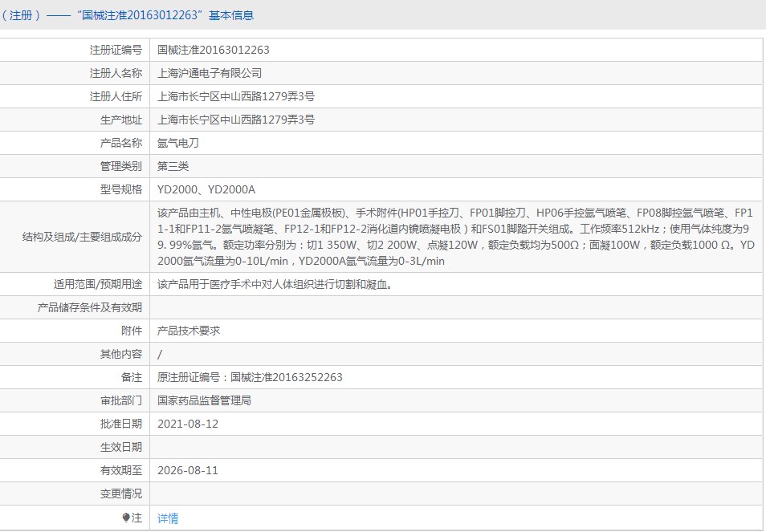Select the 第三类 value
Viewport: 766px width, 532px height.
point(173,166)
